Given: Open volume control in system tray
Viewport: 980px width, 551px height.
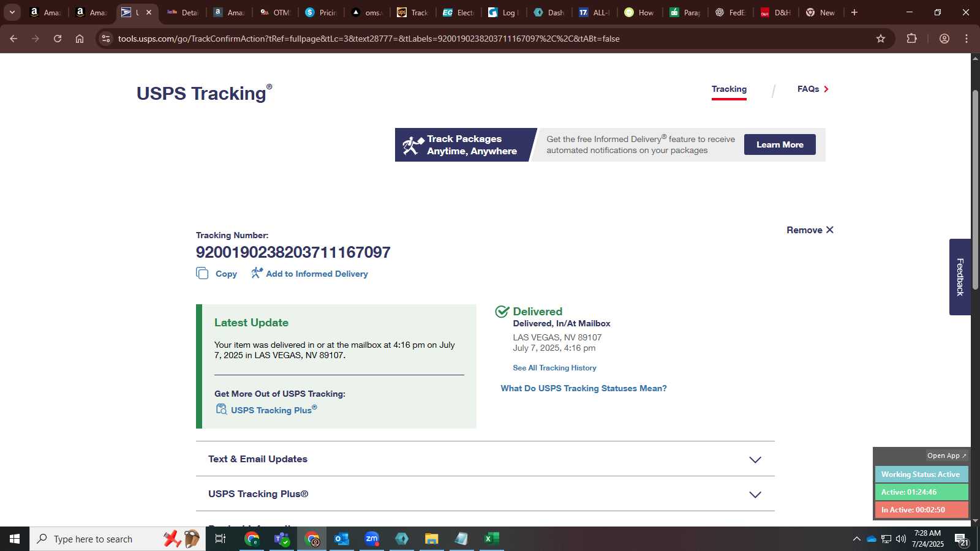Looking at the screenshot, I should click(x=901, y=539).
